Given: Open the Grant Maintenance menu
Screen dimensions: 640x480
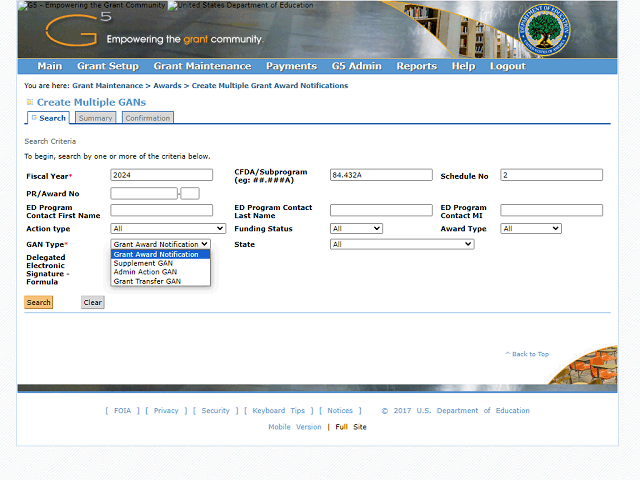Looking at the screenshot, I should [x=202, y=66].
